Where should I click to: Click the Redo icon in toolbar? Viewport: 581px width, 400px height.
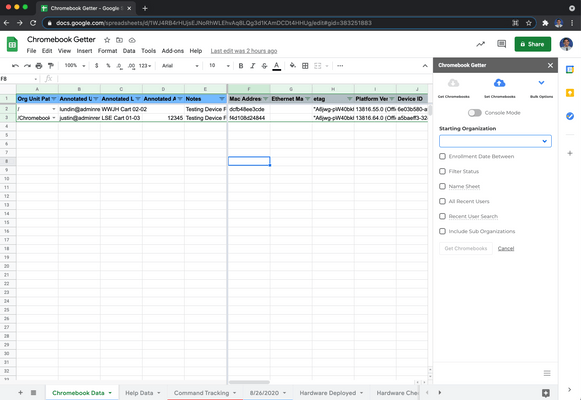pos(27,66)
